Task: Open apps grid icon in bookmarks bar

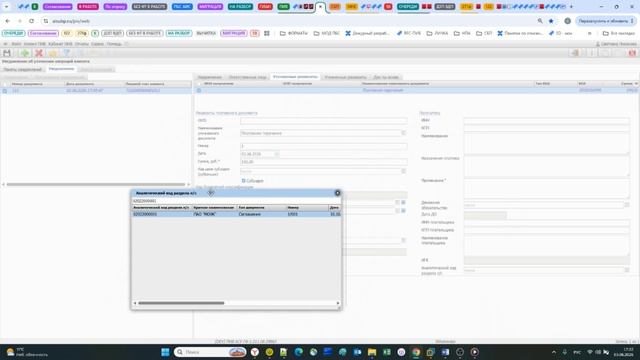Action: coord(267,33)
